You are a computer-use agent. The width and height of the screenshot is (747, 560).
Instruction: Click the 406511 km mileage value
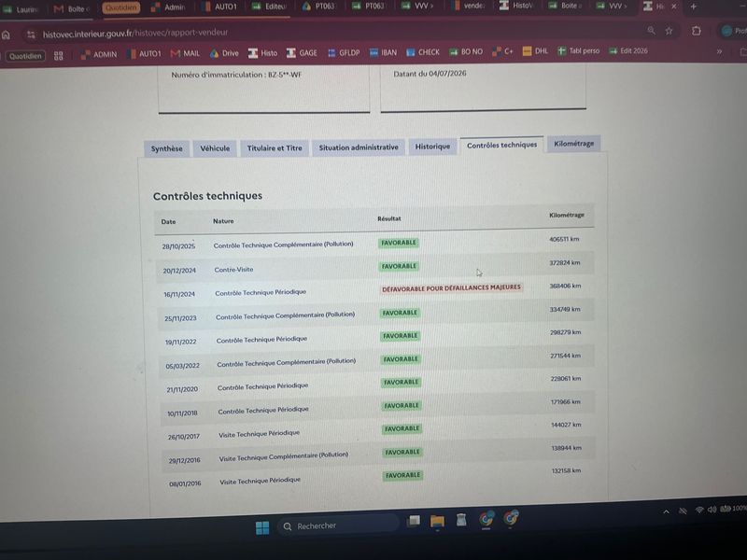coord(564,239)
